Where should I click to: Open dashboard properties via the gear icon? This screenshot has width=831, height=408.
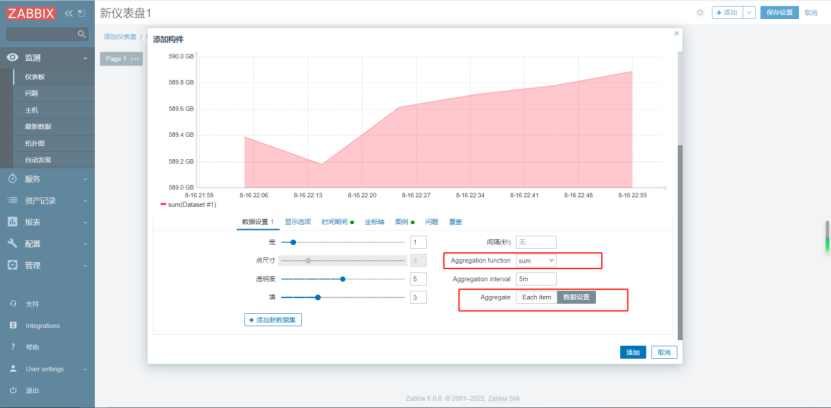[700, 13]
